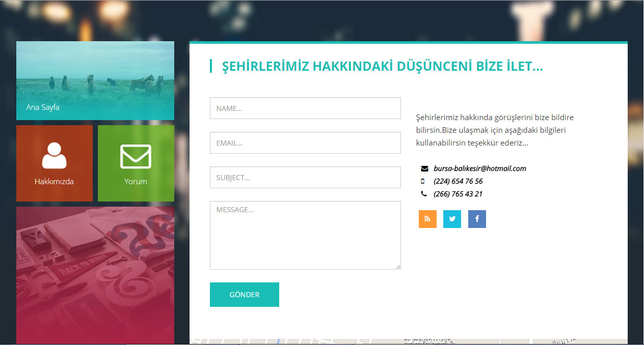Click inside the SUBJECT input field

[305, 177]
